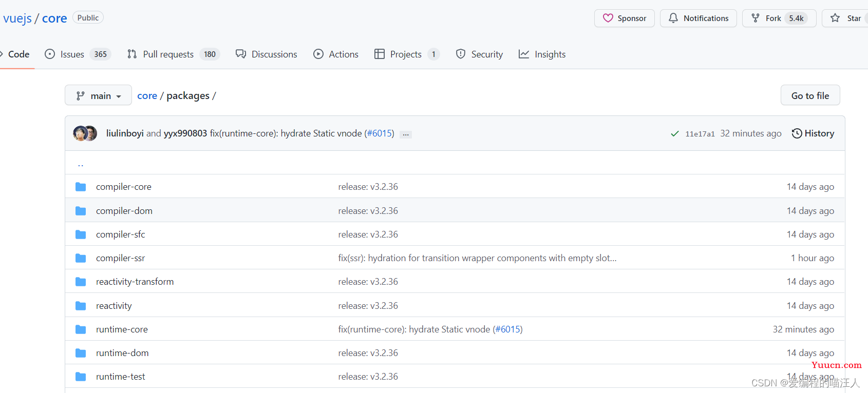The width and height of the screenshot is (868, 393).
Task: View commit History
Action: coord(813,133)
